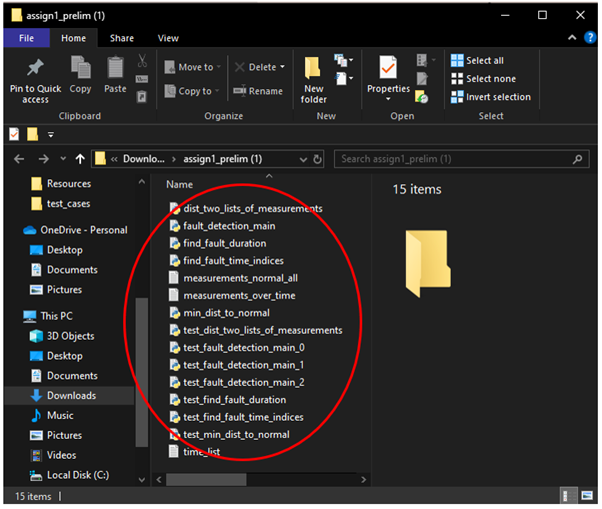This screenshot has width=602, height=509.
Task: Select Downloads in the navigation pane
Action: 69,395
